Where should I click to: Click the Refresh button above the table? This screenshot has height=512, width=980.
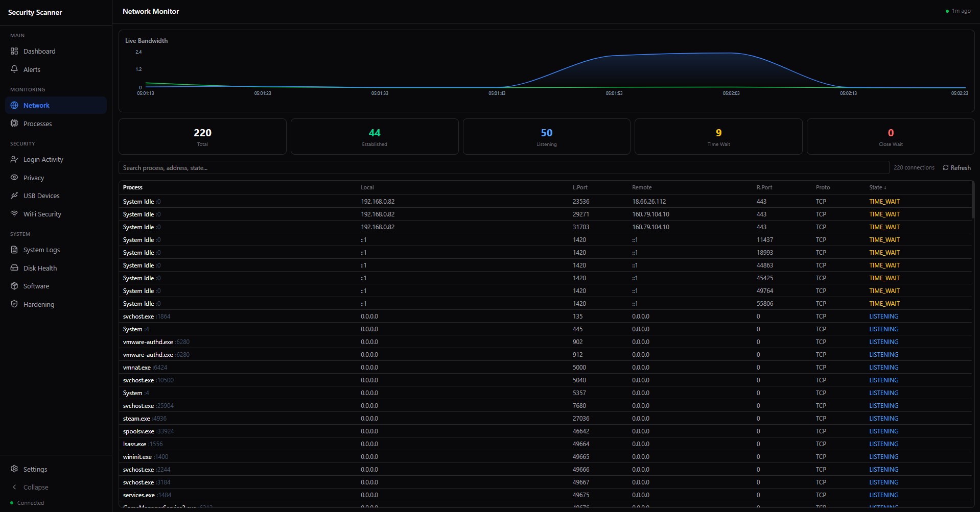pos(956,167)
